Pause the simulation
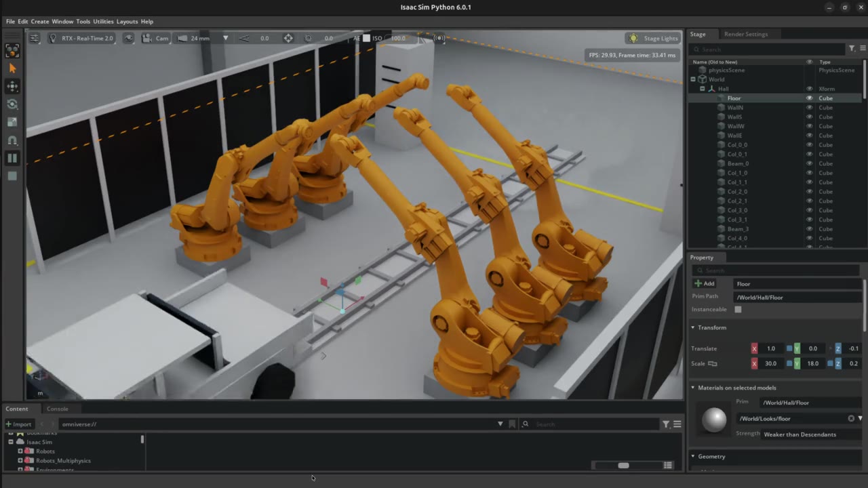 (x=12, y=158)
